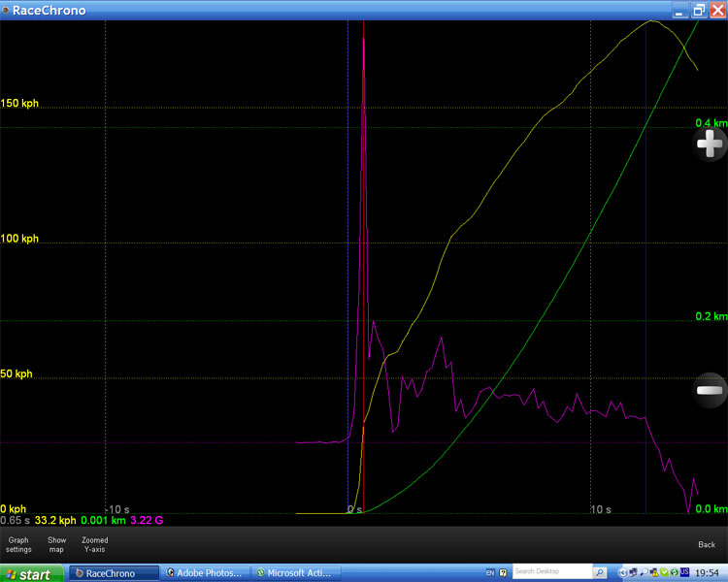
Task: Click the 0 s time marker on graph
Action: click(x=354, y=509)
